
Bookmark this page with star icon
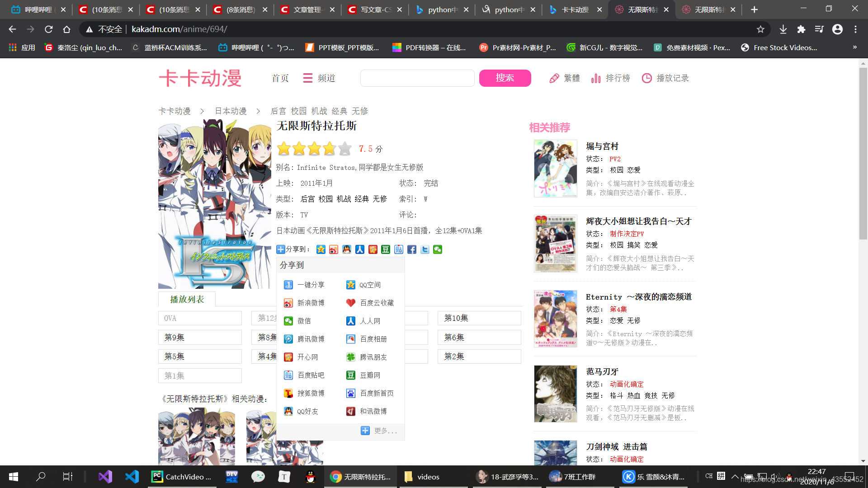point(760,29)
